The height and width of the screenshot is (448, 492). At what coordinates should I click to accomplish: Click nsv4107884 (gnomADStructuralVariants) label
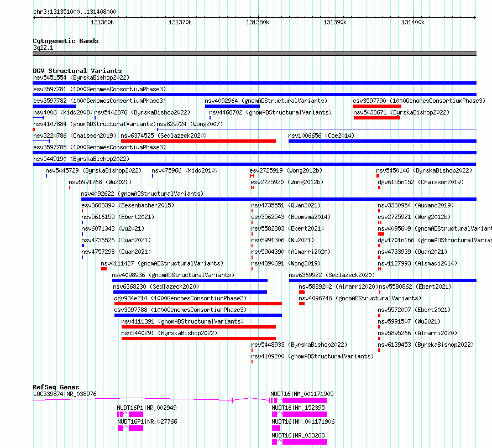[x=95, y=124]
